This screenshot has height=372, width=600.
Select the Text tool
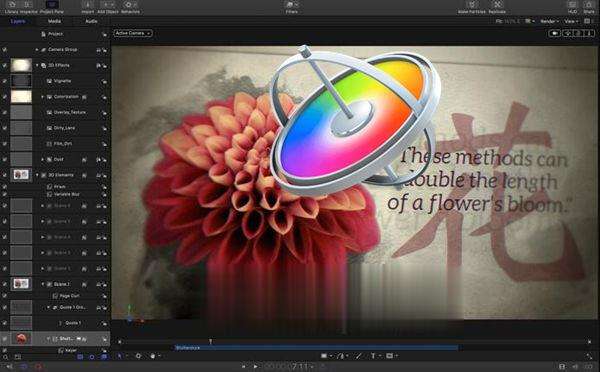pos(373,356)
